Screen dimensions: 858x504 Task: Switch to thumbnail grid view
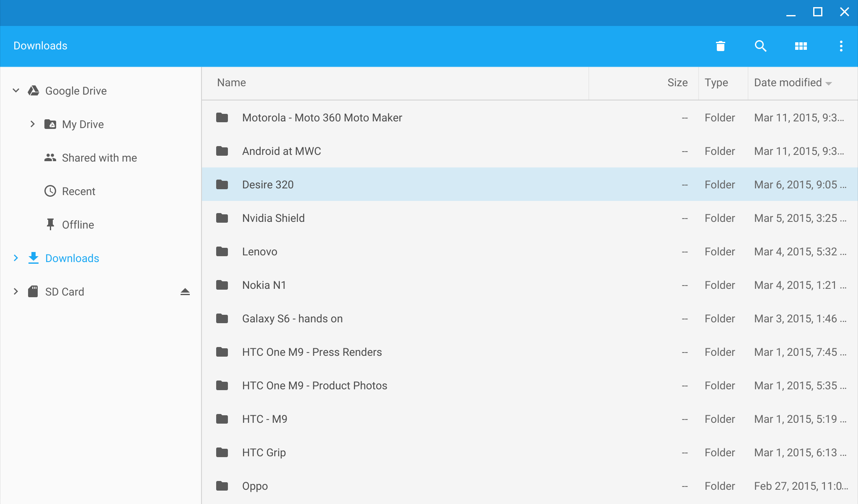click(x=801, y=46)
